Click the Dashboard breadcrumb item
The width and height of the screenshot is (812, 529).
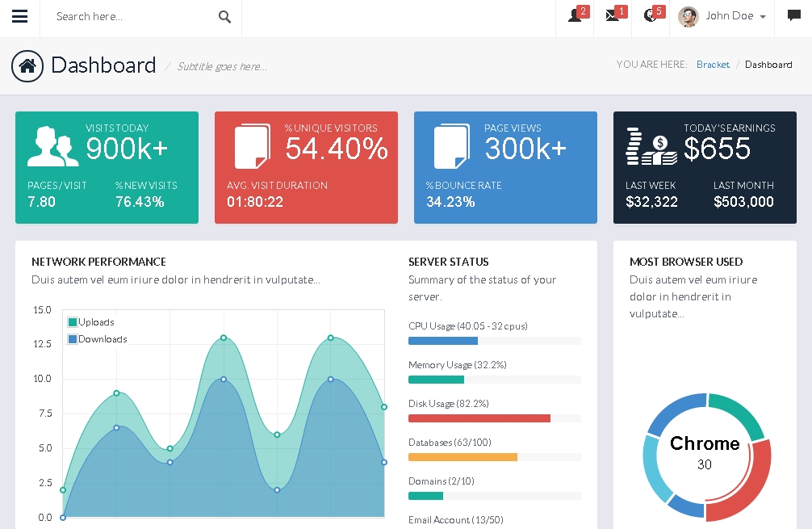point(768,65)
